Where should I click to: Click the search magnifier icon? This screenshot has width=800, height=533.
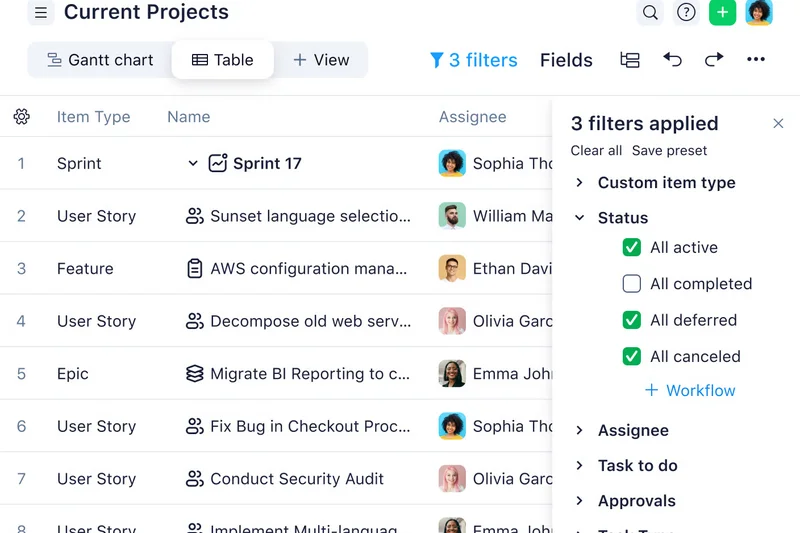[x=650, y=13]
